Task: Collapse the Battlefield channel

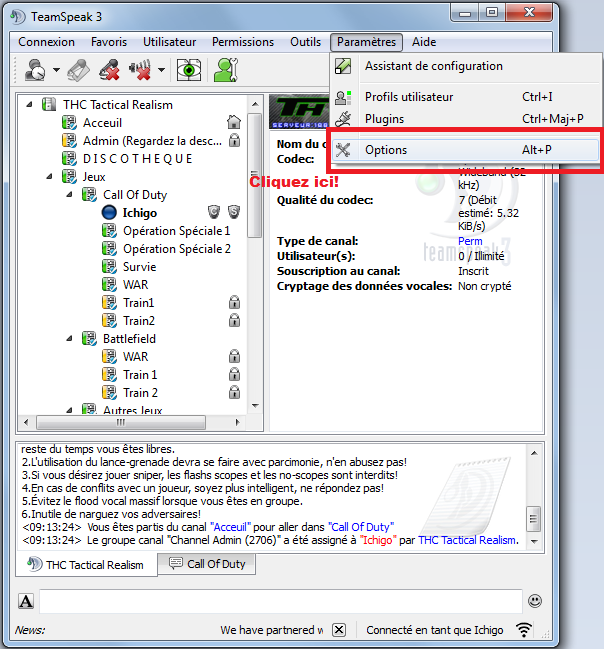Action: (x=69, y=339)
